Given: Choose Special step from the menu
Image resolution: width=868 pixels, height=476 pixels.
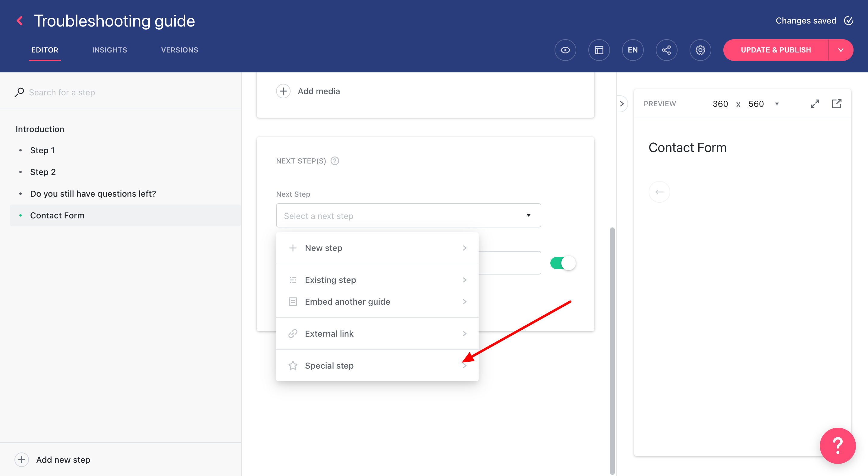Looking at the screenshot, I should [377, 366].
